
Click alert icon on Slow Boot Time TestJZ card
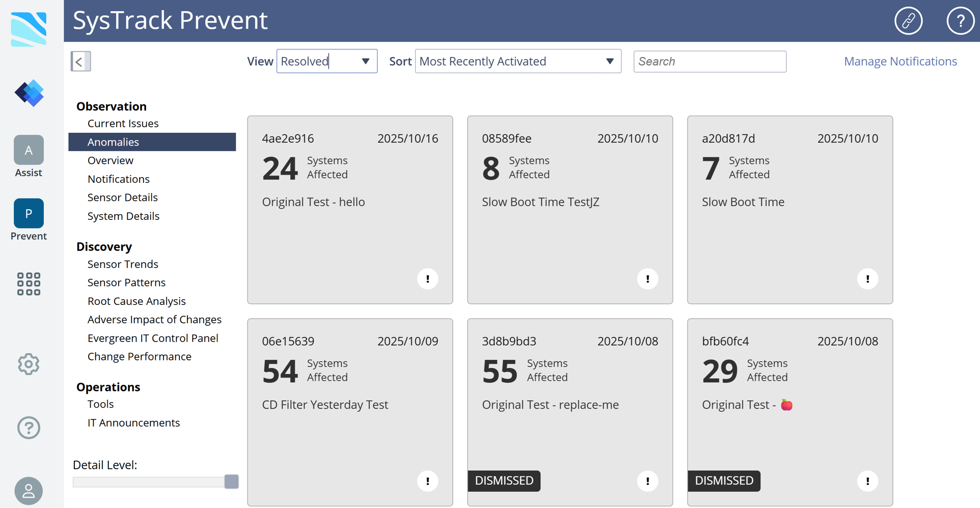coord(647,279)
